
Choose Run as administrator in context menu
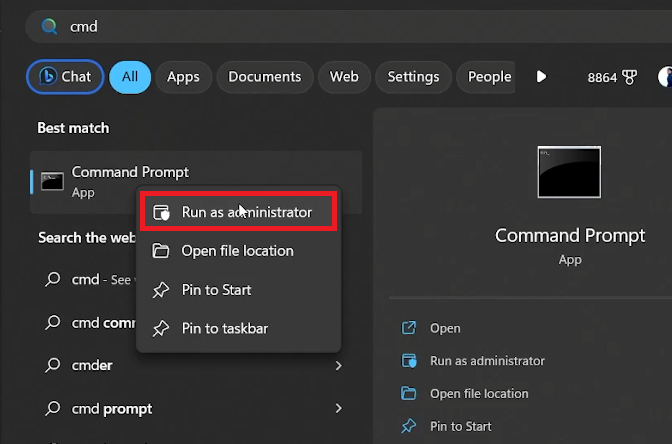[x=238, y=212]
